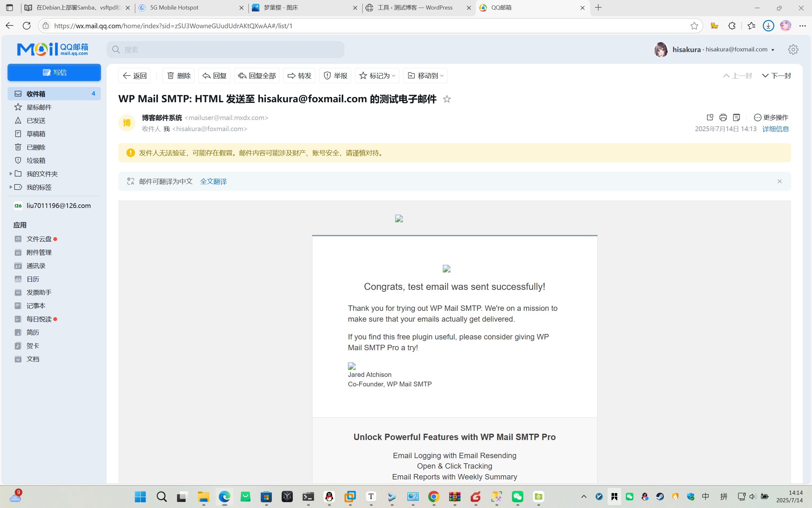
Task: Open the hisakura account dropdown arrow
Action: [x=773, y=50]
